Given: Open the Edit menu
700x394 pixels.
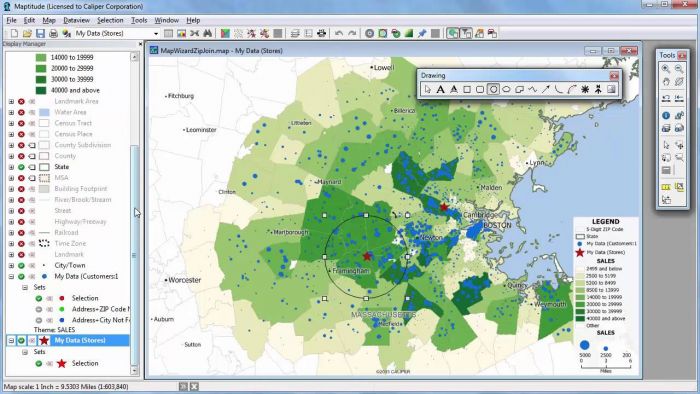Looking at the screenshot, I should pyautogui.click(x=29, y=21).
